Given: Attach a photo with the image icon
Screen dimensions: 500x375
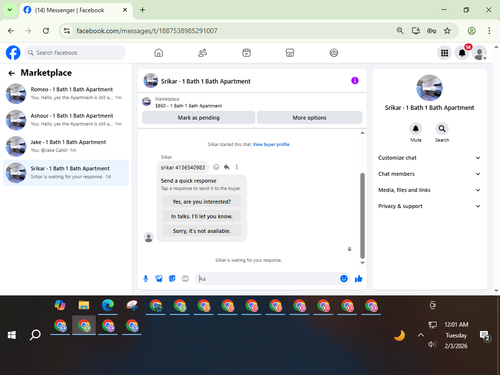Looking at the screenshot, I should coord(159,279).
